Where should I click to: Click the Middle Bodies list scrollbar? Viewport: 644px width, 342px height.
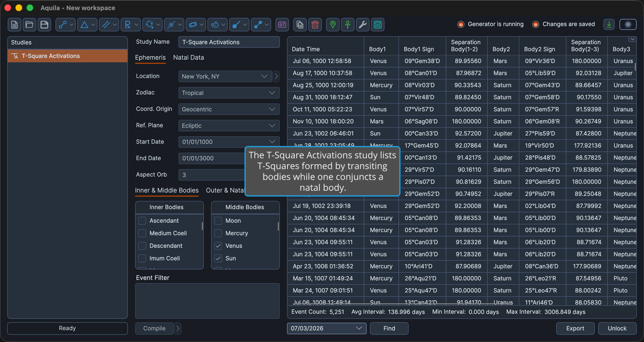pyautogui.click(x=278, y=226)
